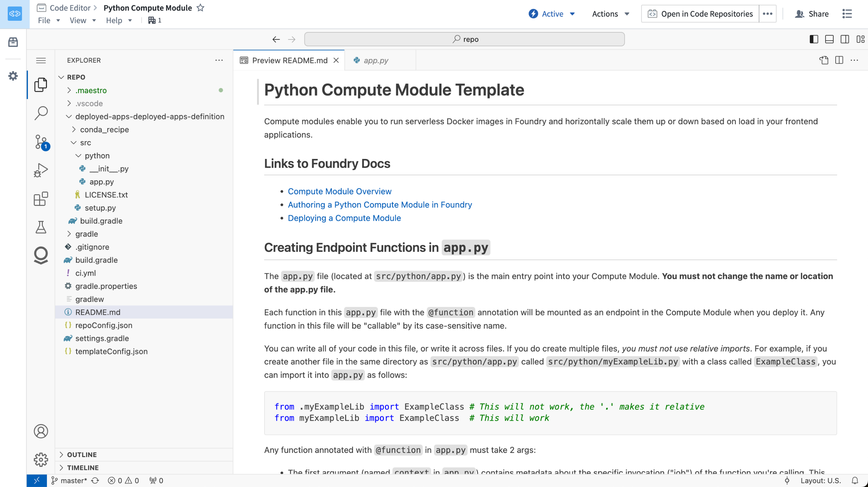Click Open in Code Repositories button
This screenshot has height=487, width=868.
(700, 14)
